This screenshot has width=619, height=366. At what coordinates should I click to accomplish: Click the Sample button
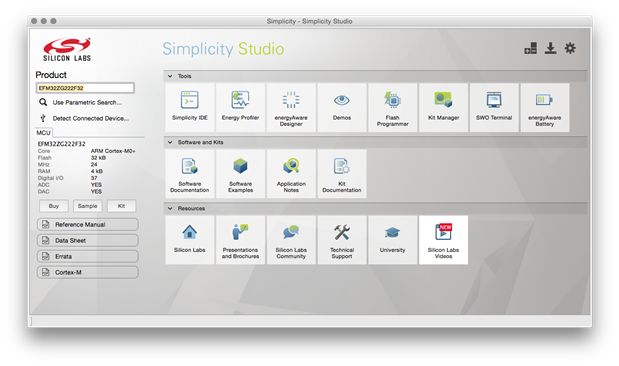tap(87, 206)
